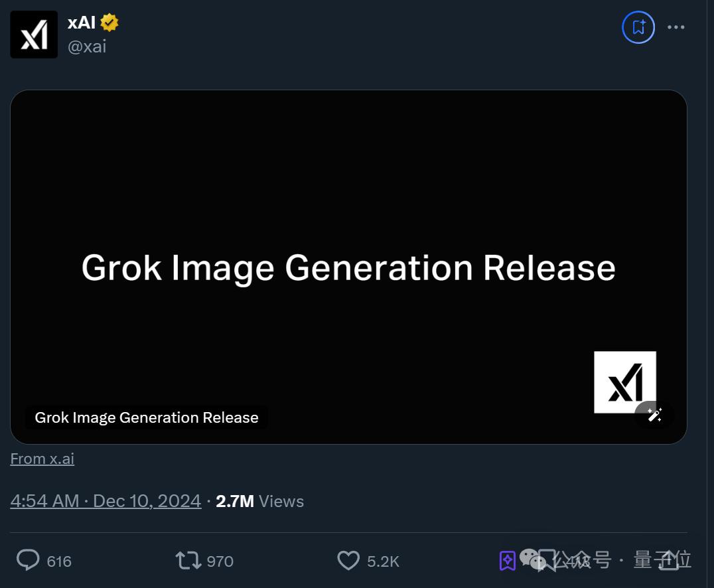Open the reply comment icon
Screen dimensions: 714x588
28,561
